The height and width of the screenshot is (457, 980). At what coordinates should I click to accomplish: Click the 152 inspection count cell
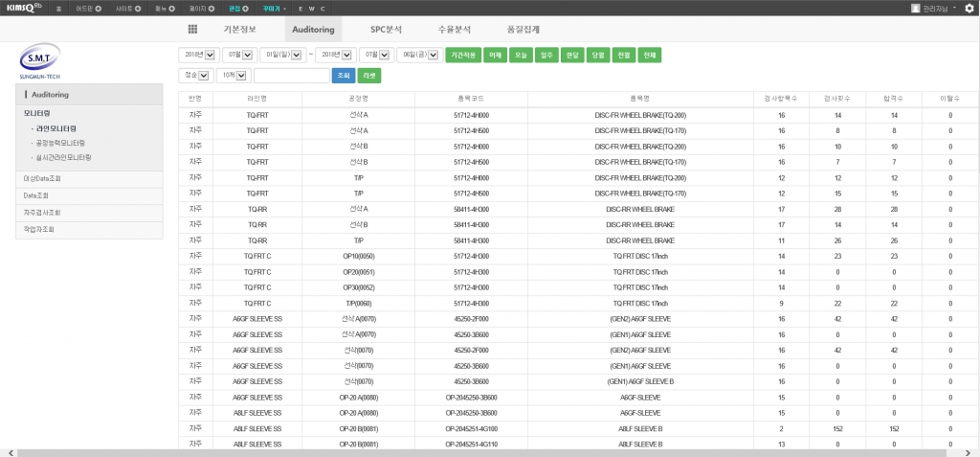(x=837, y=428)
